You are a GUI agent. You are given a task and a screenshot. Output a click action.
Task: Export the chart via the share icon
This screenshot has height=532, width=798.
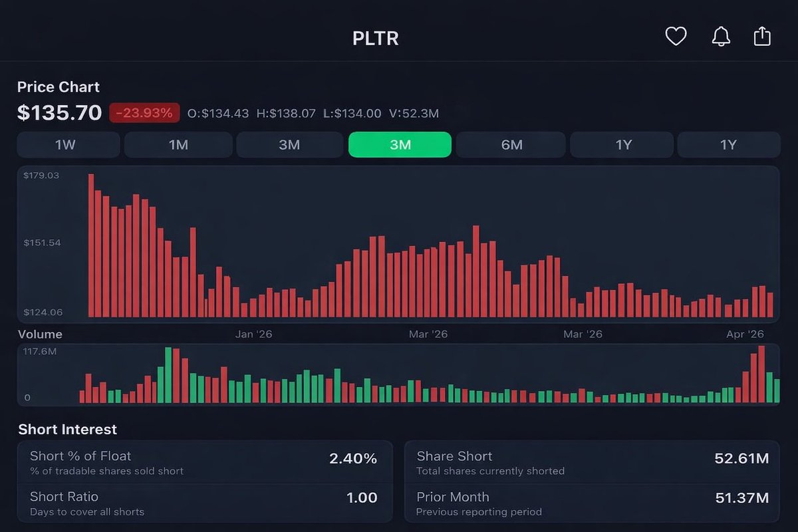click(x=762, y=37)
